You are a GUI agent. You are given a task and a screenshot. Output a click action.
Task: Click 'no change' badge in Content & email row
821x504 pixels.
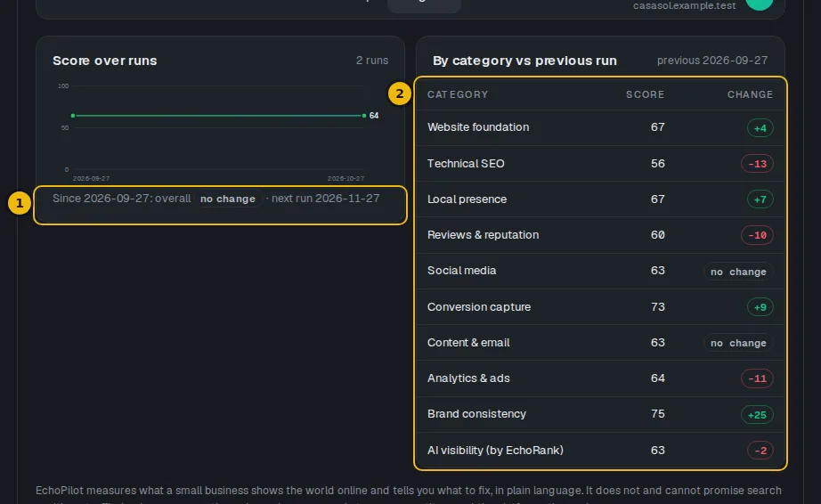738,343
